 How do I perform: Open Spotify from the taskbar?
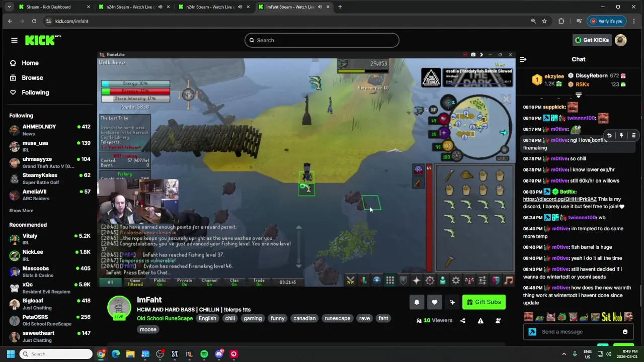204,354
